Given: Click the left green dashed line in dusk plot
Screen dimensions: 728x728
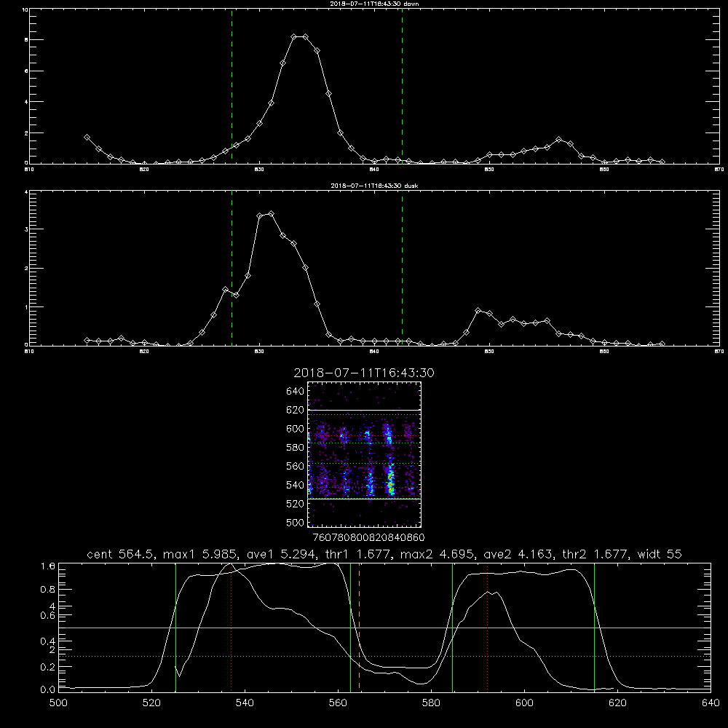Looking at the screenshot, I should click(232, 268).
